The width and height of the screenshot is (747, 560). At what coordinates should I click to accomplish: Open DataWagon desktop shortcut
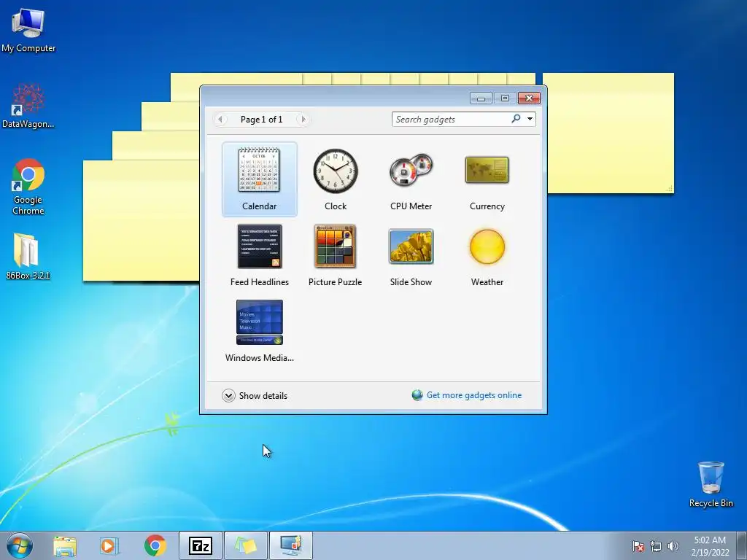(28, 106)
